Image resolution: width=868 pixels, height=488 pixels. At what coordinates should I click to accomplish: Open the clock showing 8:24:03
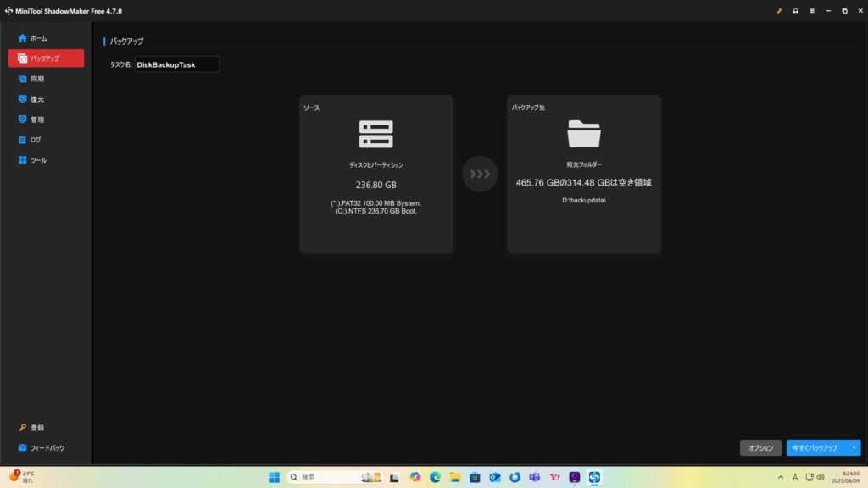point(847,477)
